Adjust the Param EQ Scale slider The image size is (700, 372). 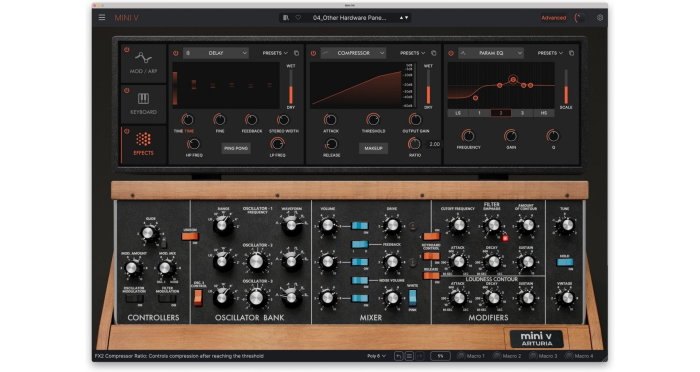coord(566,87)
